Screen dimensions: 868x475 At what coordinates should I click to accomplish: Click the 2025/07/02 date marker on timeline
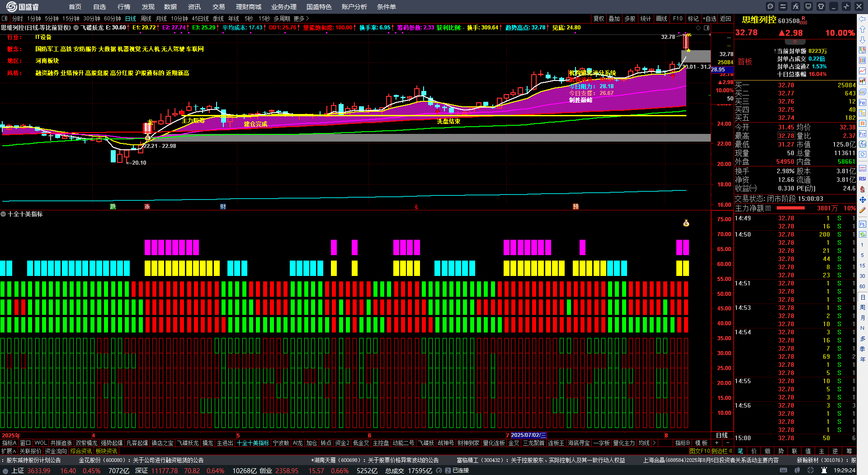528,435
